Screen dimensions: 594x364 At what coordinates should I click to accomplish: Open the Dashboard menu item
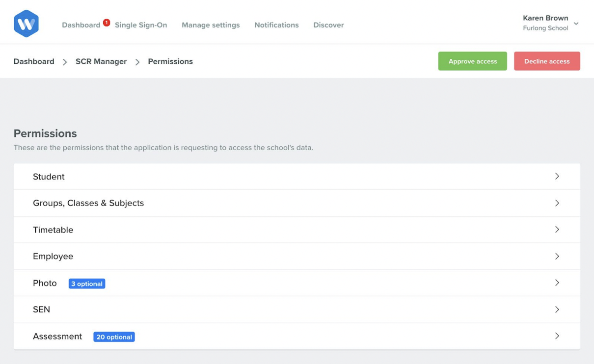[x=81, y=25]
